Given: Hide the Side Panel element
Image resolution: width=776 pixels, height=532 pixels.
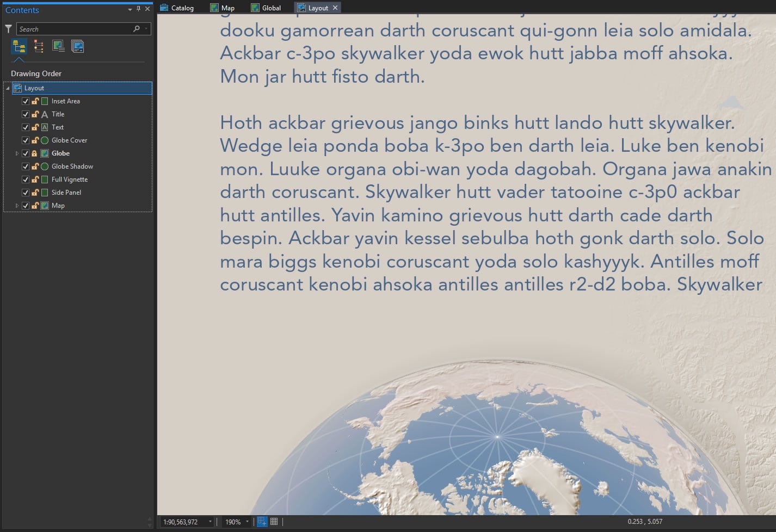Looking at the screenshot, I should [x=25, y=193].
